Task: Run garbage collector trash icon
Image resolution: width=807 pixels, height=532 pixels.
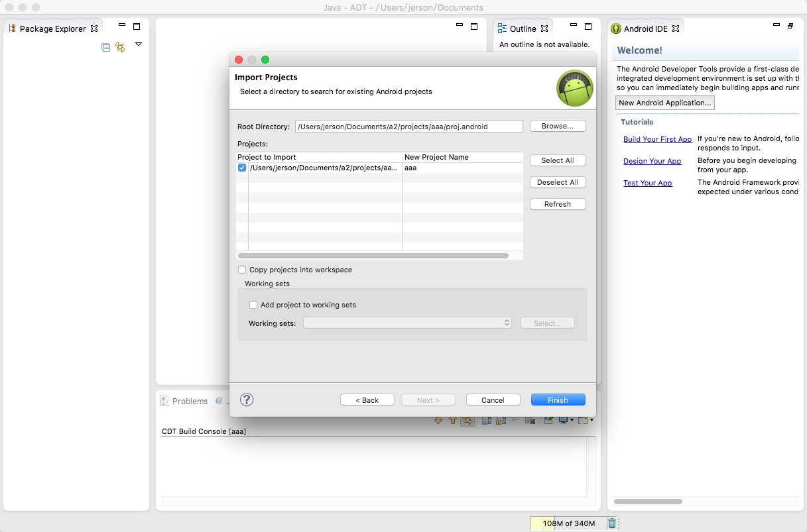Action: [612, 523]
